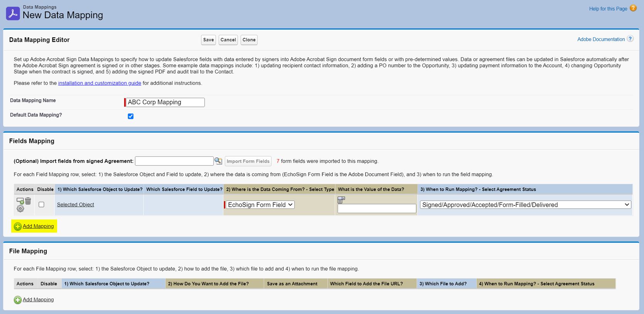Toggle the Default Data Mapping checkbox
This screenshot has width=644, height=314.
[x=130, y=116]
